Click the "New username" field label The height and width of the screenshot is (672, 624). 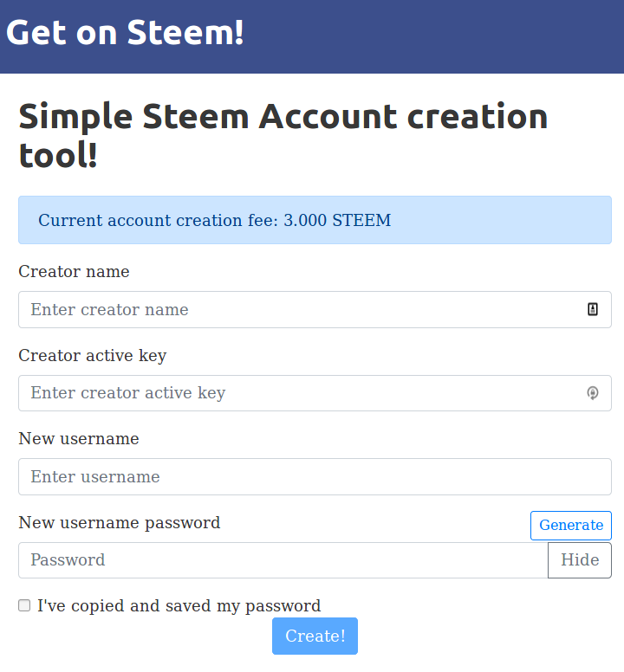[79, 438]
